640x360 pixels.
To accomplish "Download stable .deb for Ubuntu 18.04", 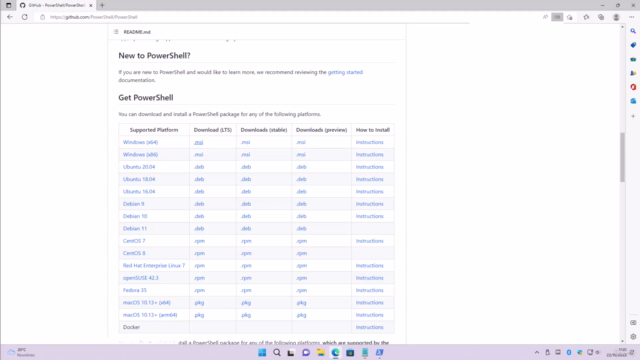I will (x=246, y=179).
